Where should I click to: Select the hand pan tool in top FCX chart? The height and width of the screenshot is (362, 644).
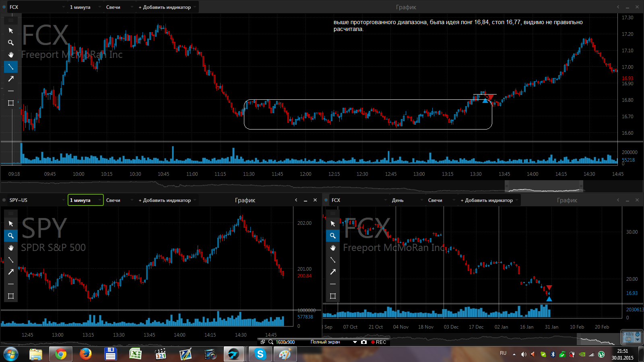[x=11, y=55]
